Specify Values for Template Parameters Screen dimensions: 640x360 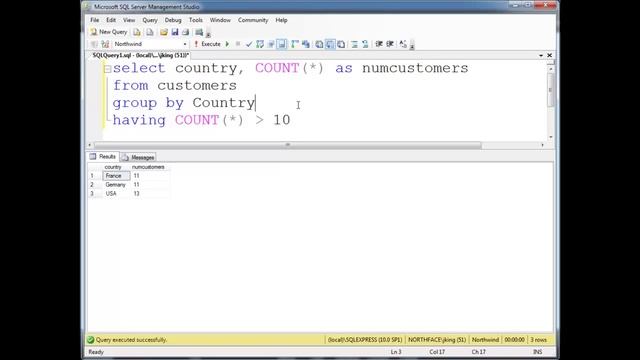pos(403,44)
